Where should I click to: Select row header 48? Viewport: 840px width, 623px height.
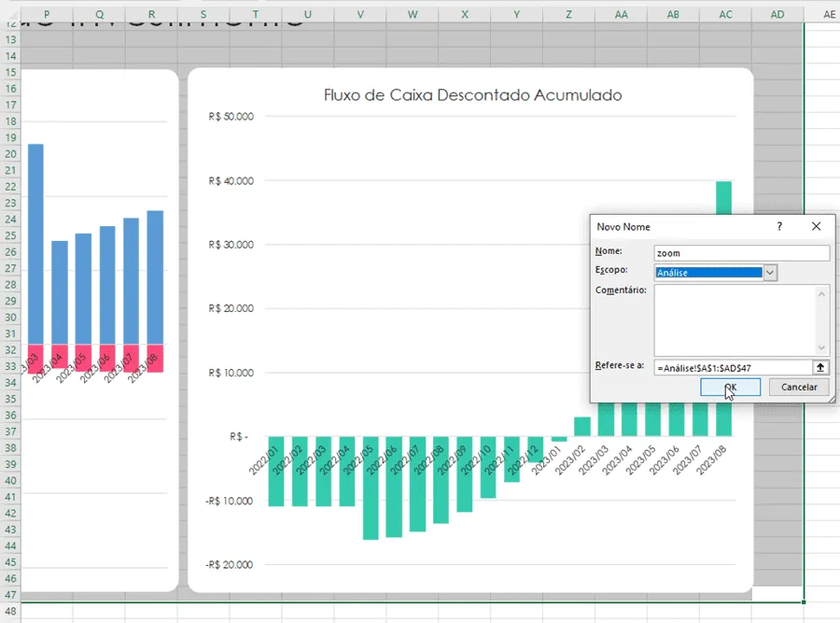[x=10, y=611]
